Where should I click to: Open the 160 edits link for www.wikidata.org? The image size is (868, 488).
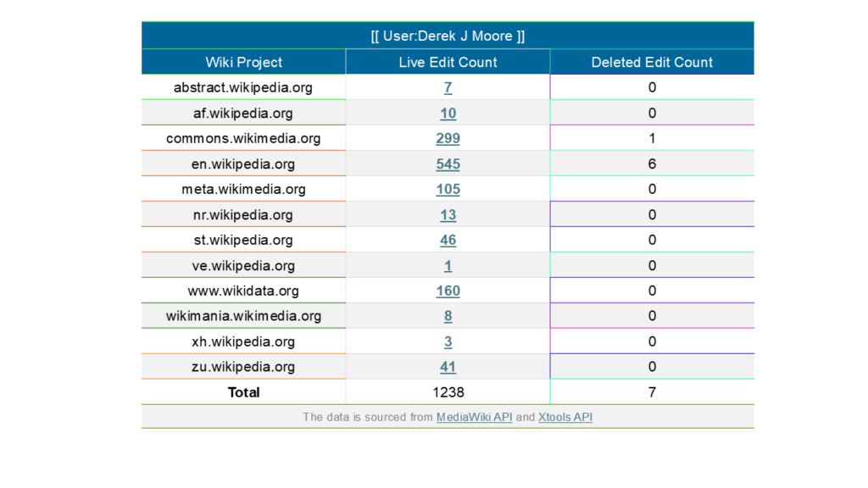tap(448, 291)
